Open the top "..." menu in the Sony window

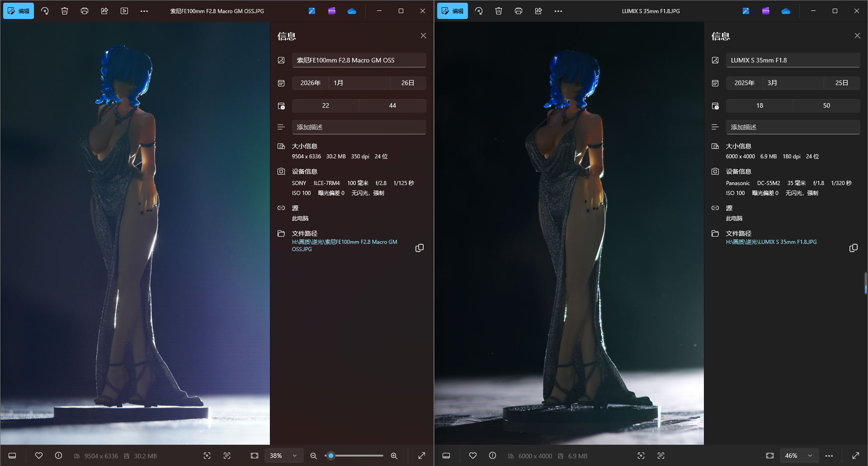coord(144,11)
